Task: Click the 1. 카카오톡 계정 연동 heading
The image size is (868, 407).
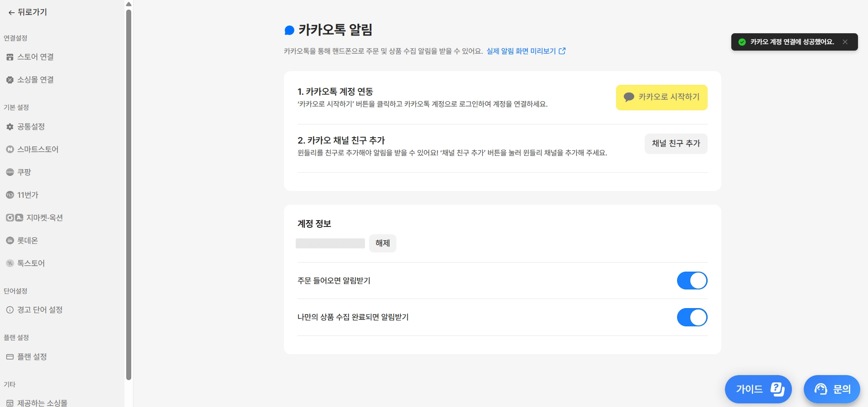Action: point(335,92)
